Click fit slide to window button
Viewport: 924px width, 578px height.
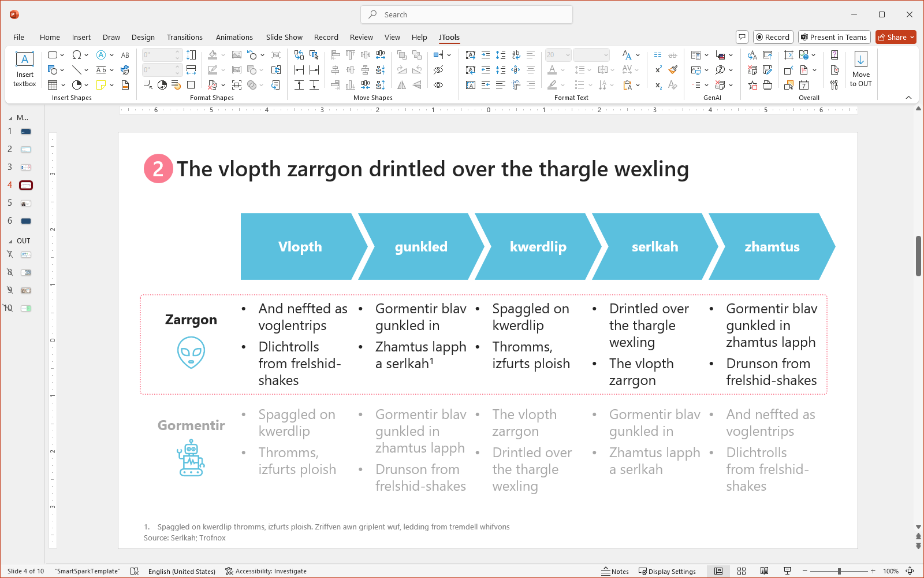(910, 571)
